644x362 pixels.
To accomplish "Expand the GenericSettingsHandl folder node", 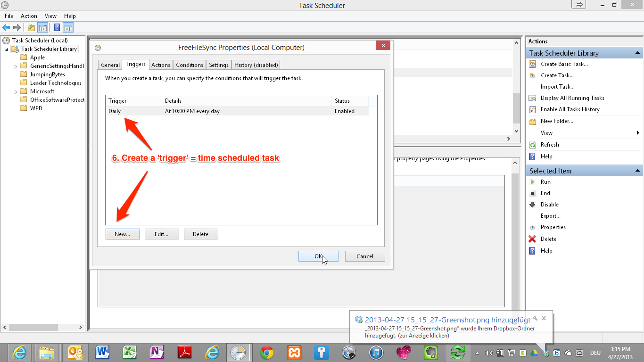I will [x=16, y=66].
